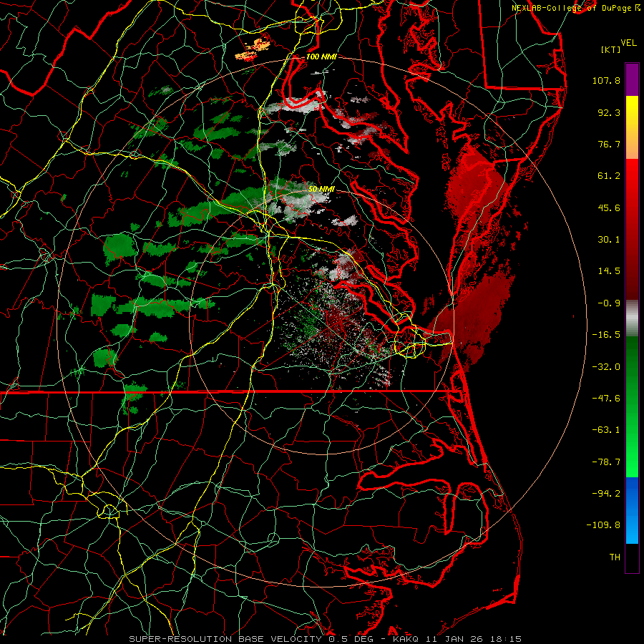Pick the purple segment of the color bar
This screenshot has height=644, width=644.
632,80
